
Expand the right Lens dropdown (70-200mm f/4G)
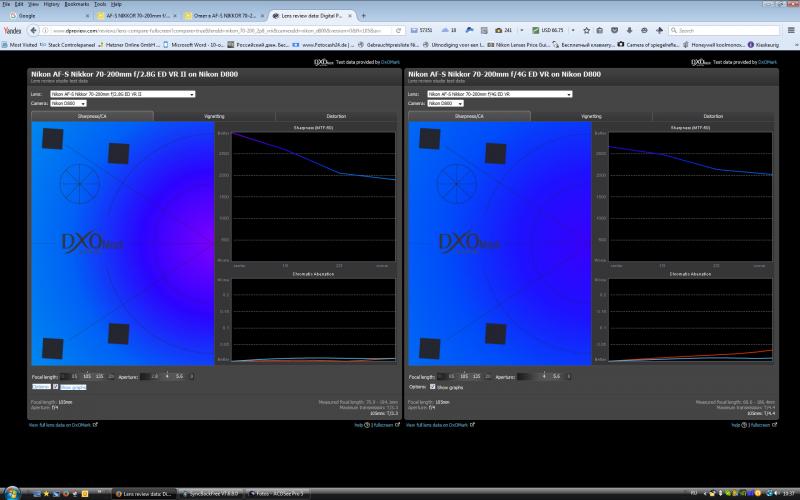[x=499, y=94]
